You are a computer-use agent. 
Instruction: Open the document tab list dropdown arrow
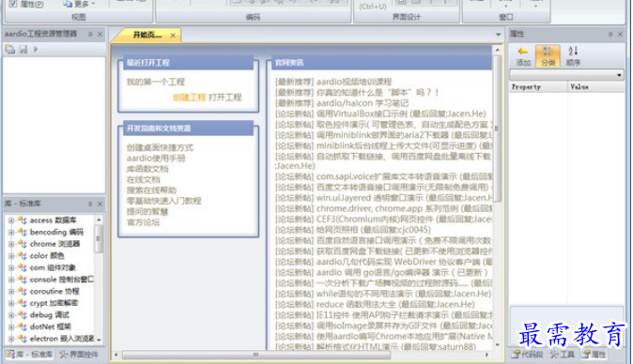(498, 35)
